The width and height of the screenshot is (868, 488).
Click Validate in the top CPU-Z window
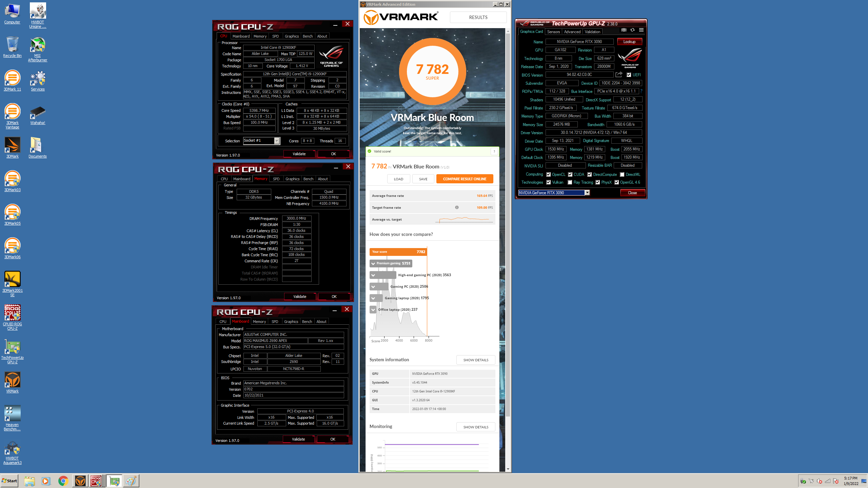299,154
